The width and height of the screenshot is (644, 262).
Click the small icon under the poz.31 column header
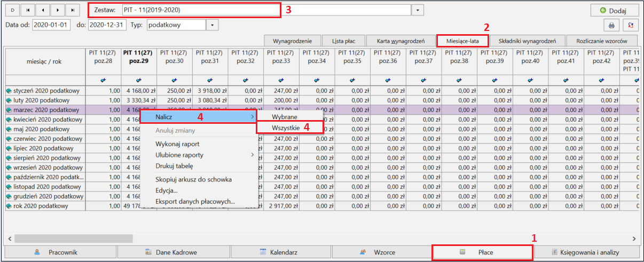pos(210,80)
